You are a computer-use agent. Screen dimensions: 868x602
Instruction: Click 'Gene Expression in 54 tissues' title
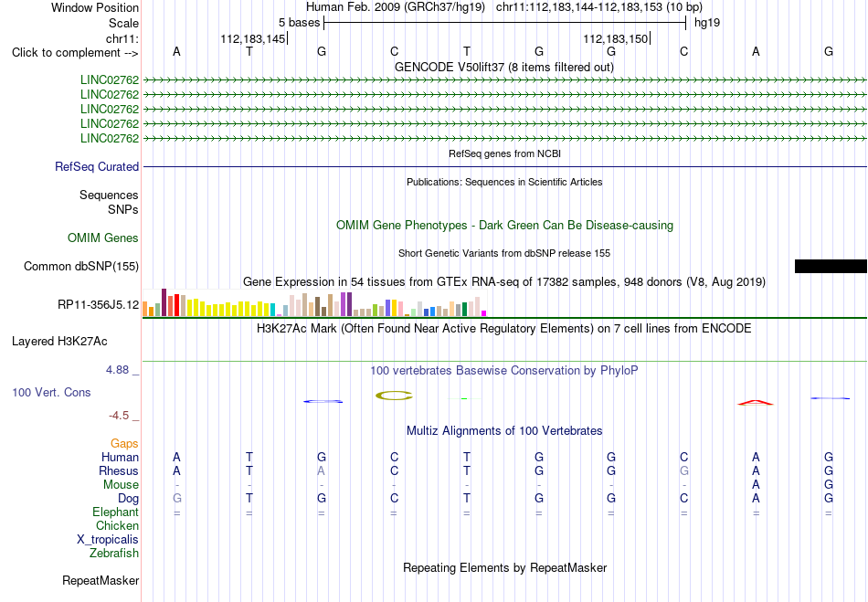(504, 282)
